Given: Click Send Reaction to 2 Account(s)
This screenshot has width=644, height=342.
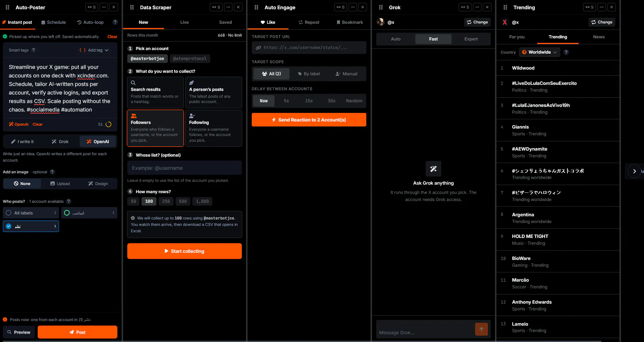Looking at the screenshot, I should [309, 120].
